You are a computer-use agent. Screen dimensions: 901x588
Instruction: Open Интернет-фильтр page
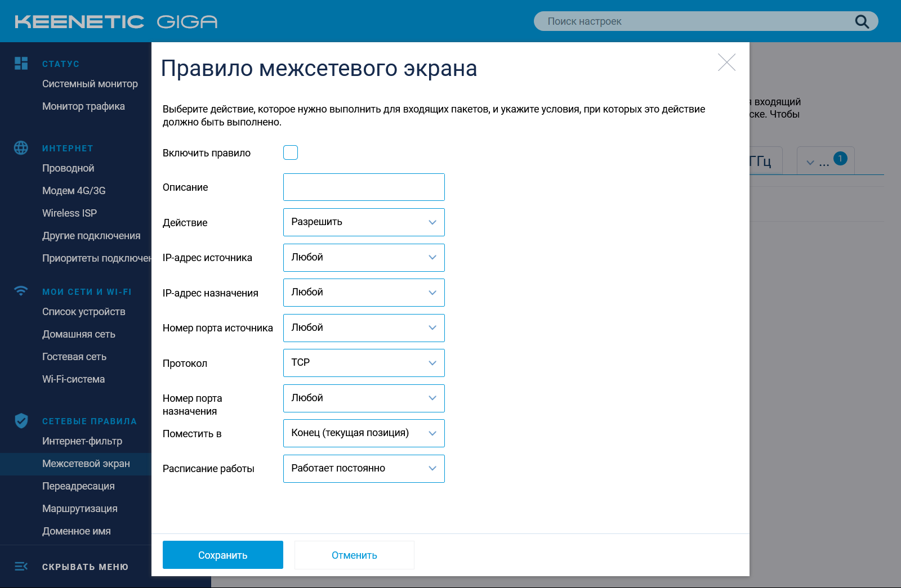pyautogui.click(x=82, y=441)
